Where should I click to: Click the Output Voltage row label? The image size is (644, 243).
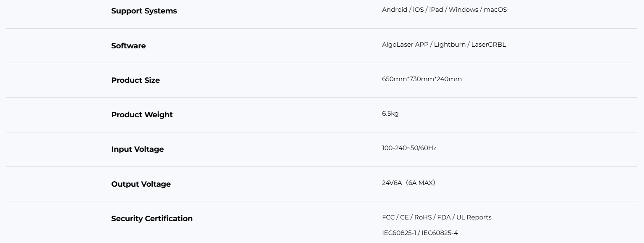coord(141,184)
